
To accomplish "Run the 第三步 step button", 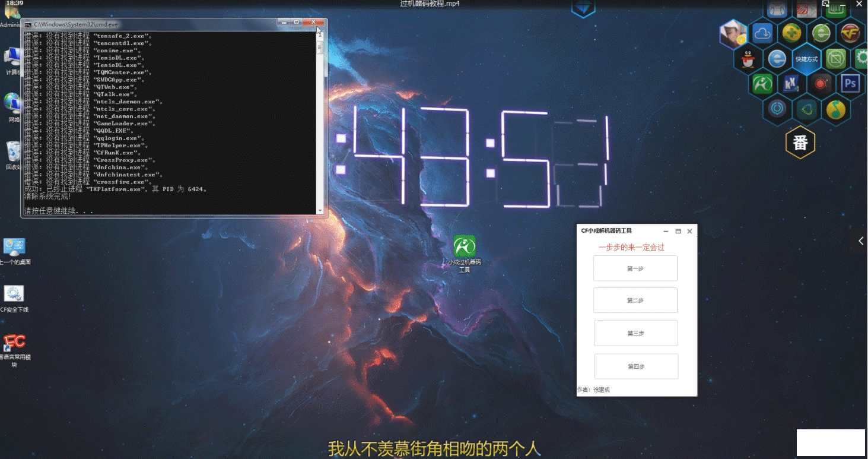I will [x=635, y=333].
